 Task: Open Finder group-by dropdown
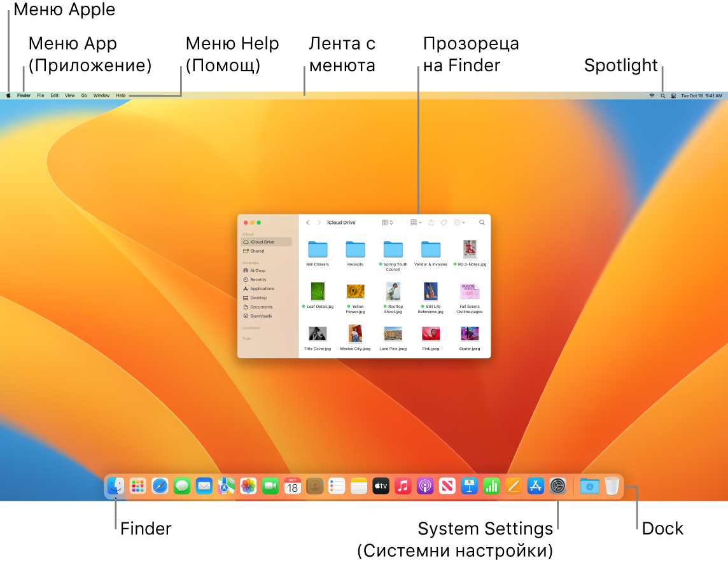(416, 223)
